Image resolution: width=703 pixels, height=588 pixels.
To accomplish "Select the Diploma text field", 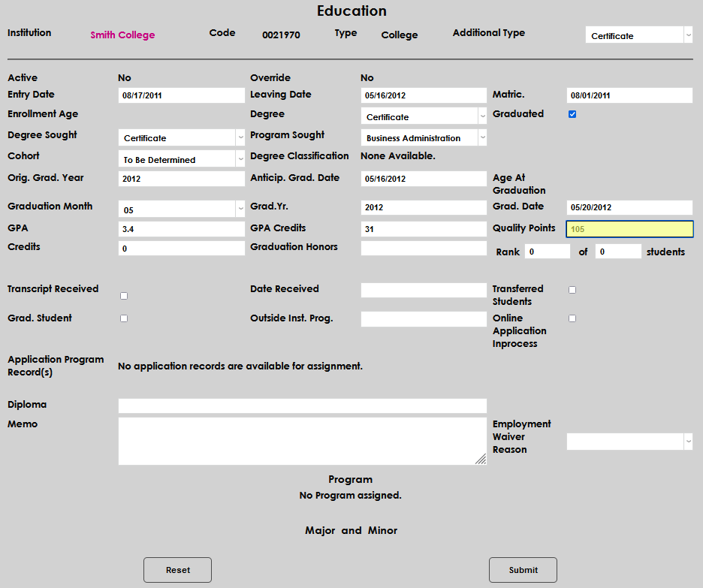I will coord(302,406).
